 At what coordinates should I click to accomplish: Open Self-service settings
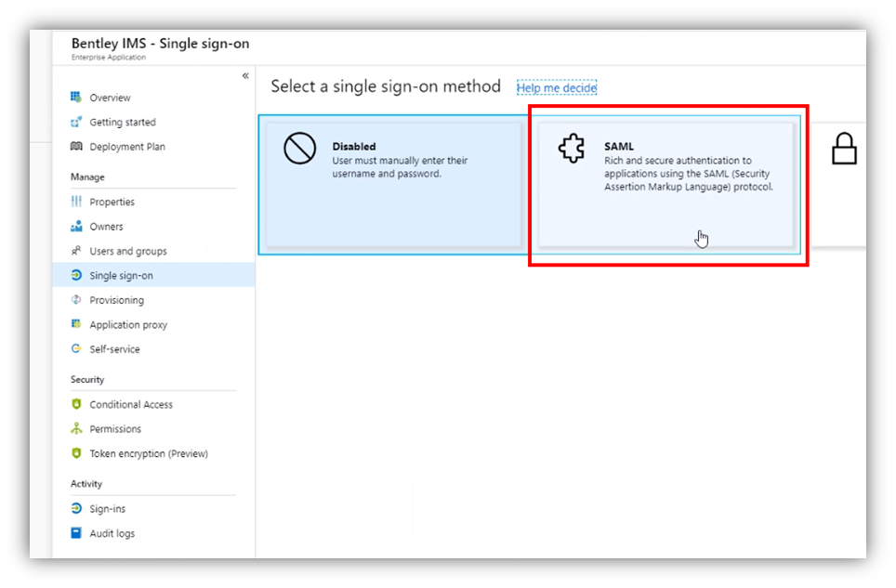click(153, 348)
